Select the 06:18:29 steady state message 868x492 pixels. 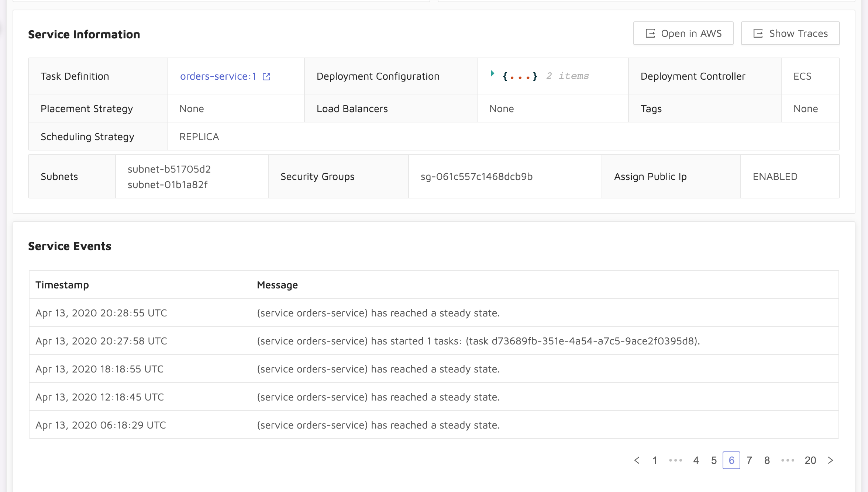378,425
